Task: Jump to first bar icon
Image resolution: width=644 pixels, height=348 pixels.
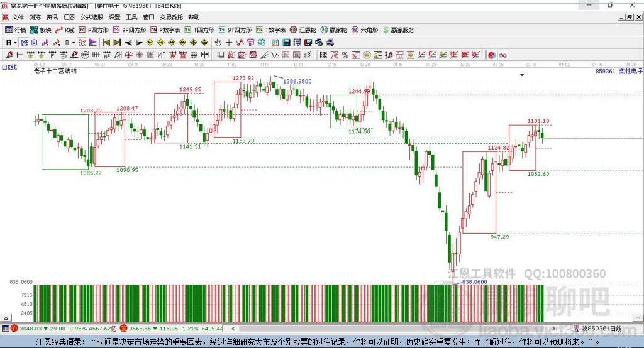Action: tap(106, 43)
